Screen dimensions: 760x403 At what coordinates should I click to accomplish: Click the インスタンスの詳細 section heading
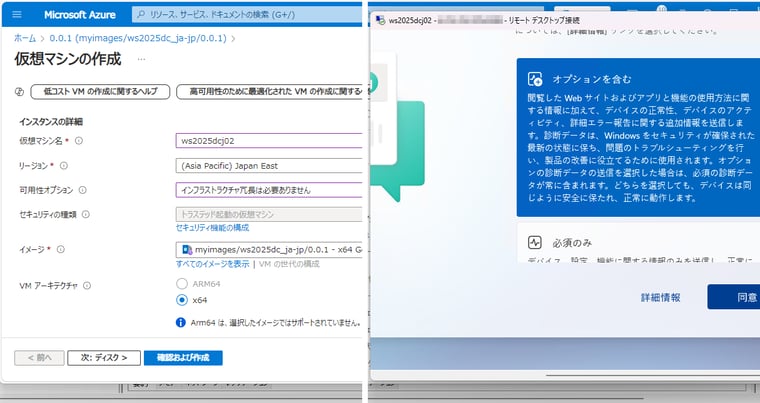click(51, 122)
